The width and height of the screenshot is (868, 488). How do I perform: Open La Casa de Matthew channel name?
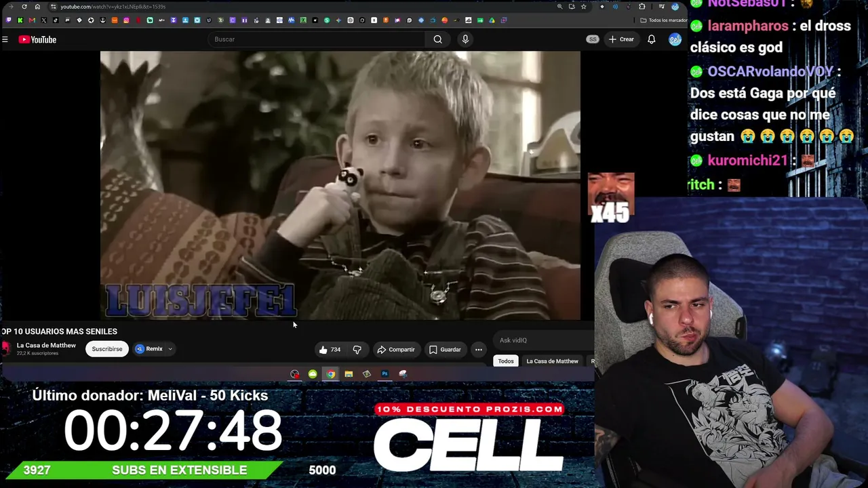[x=46, y=346]
